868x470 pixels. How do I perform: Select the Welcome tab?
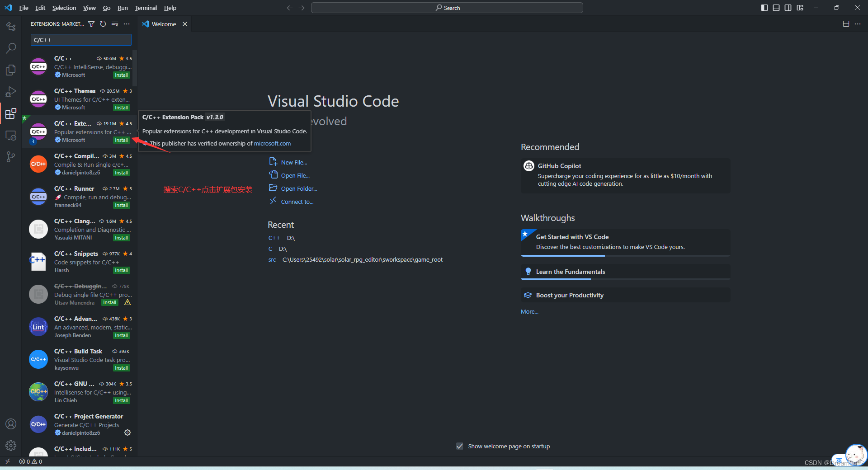(x=164, y=24)
